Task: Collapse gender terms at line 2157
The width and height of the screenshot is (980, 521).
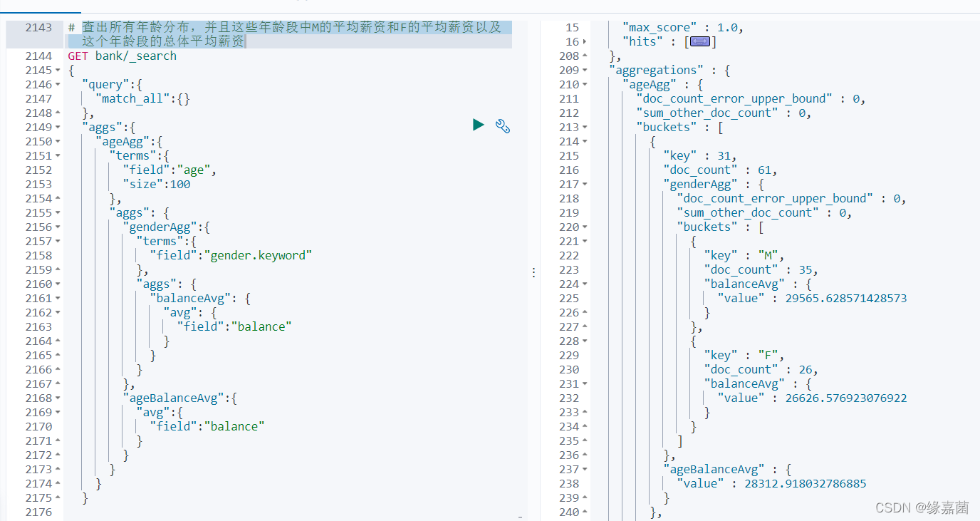Action: (x=58, y=242)
